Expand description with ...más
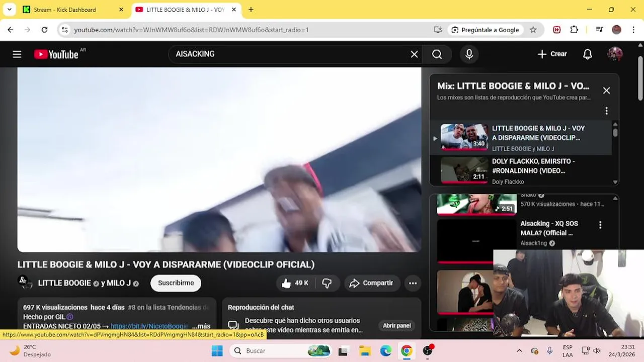Viewport: 644px width, 362px height. (x=201, y=326)
